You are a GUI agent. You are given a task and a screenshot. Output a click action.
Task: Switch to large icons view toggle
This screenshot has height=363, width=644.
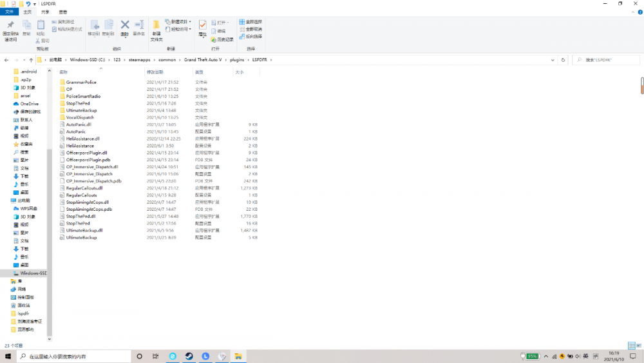639,346
